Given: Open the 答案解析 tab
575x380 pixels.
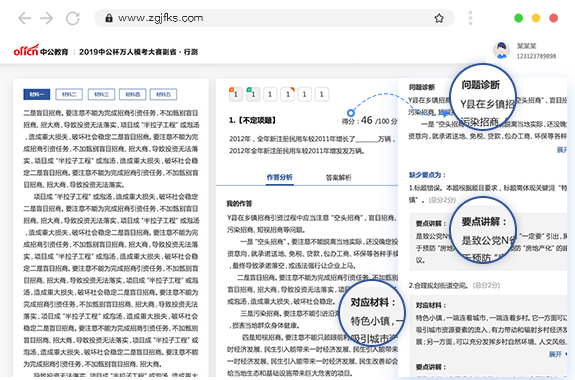Looking at the screenshot, I should 338,178.
